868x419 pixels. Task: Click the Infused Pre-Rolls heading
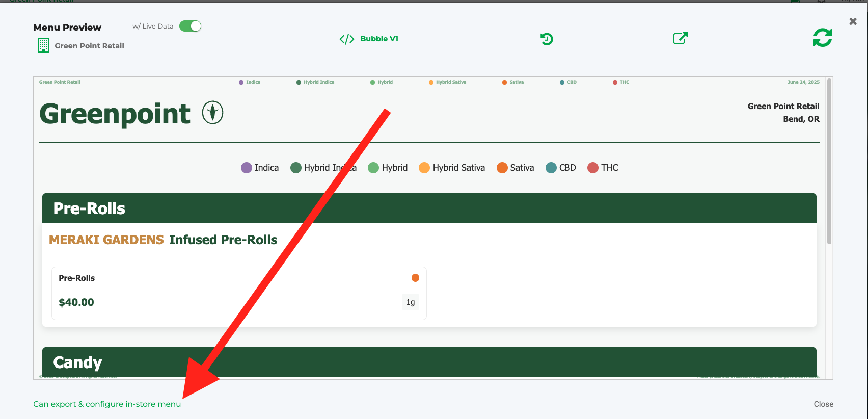pyautogui.click(x=223, y=240)
